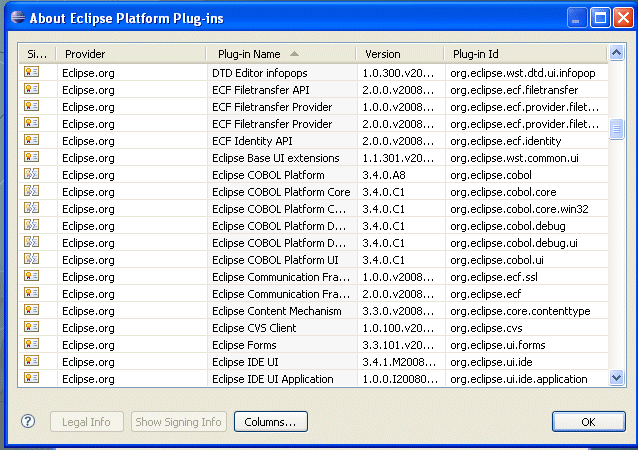
Task: Click the org.eclipse.cobol.core plug-in id
Action: tap(503, 192)
